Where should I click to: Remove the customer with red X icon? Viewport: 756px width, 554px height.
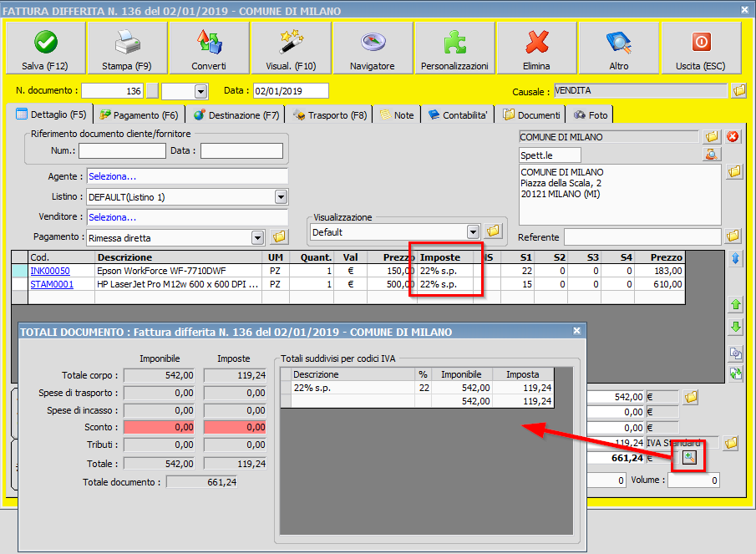coord(733,136)
